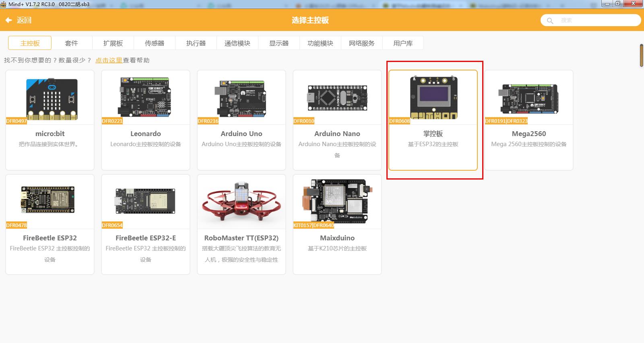Click the KIT0157|DFR0640 product tag
The width and height of the screenshot is (644, 343).
pos(314,225)
